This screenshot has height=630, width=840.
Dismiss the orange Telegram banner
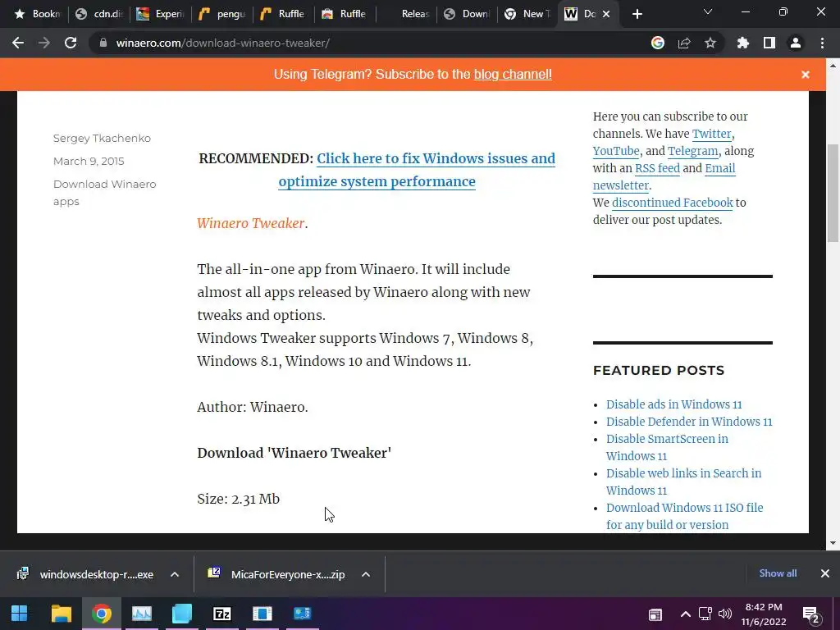(806, 75)
